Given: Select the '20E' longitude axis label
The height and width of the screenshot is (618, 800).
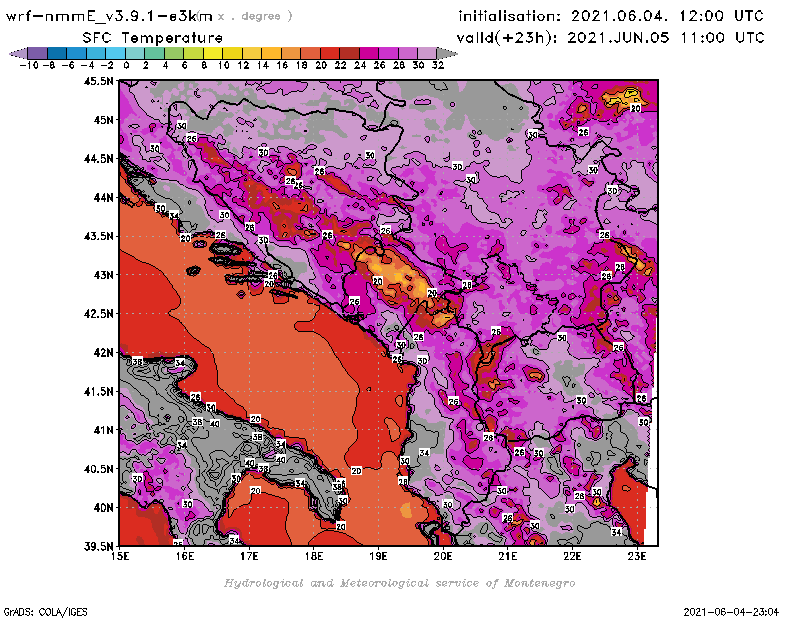Looking at the screenshot, I should pyautogui.click(x=443, y=556).
